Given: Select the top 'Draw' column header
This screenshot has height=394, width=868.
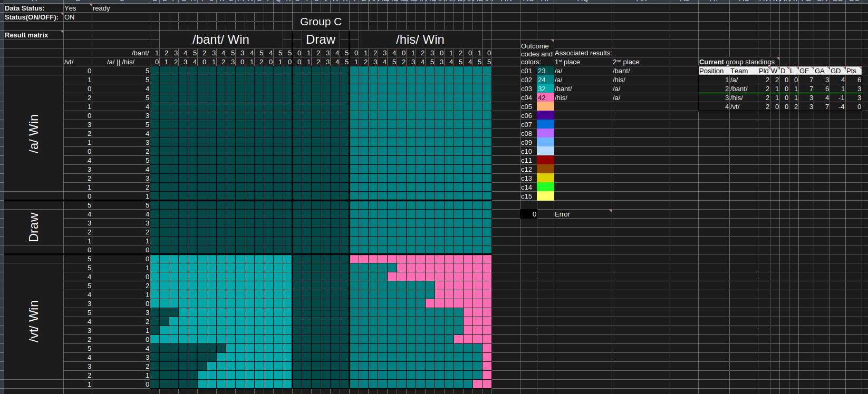Looking at the screenshot, I should pos(321,40).
